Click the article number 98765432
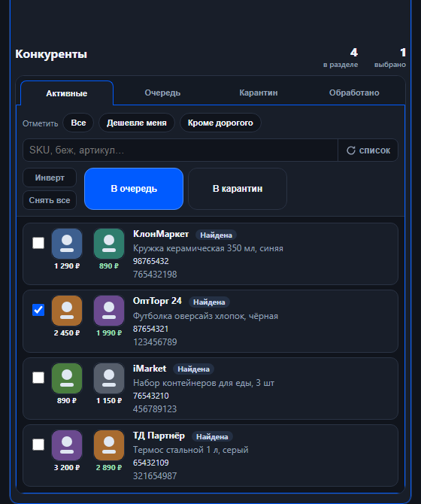The height and width of the screenshot is (504, 421). (x=151, y=261)
